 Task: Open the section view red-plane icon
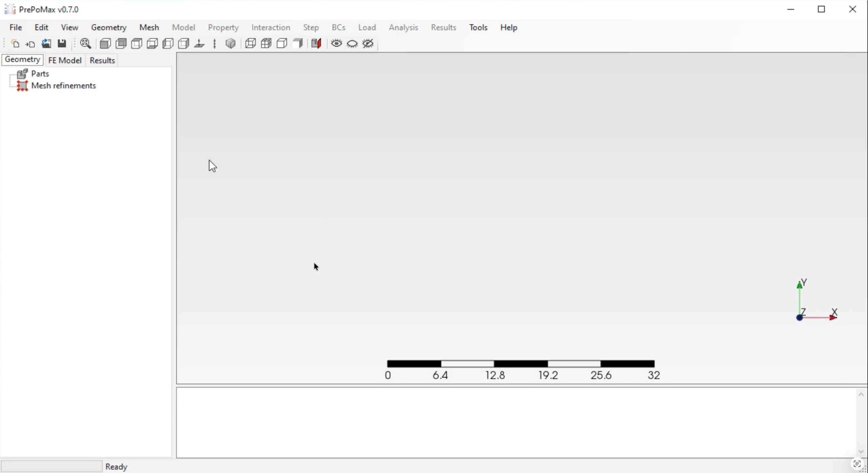(x=316, y=44)
